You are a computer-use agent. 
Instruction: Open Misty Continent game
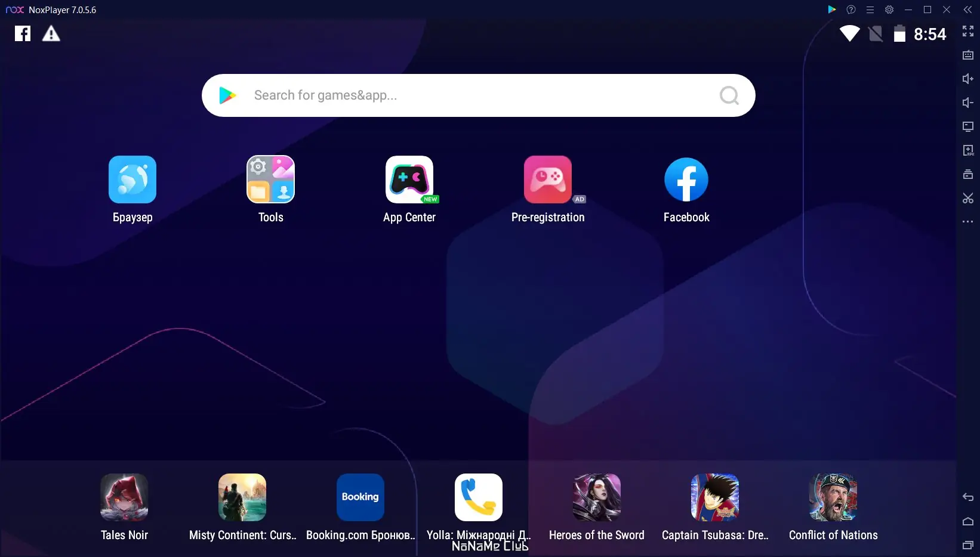pyautogui.click(x=242, y=497)
